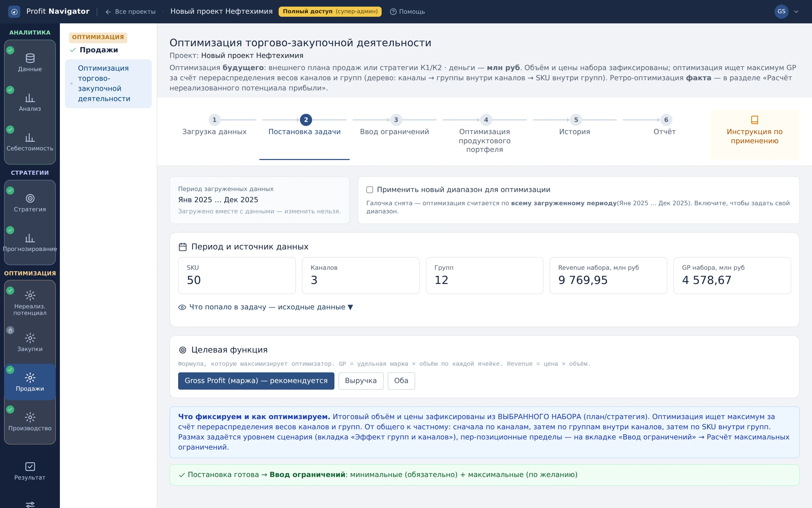Open the Инструкция по применению book icon
The image size is (812, 508).
tap(754, 120)
